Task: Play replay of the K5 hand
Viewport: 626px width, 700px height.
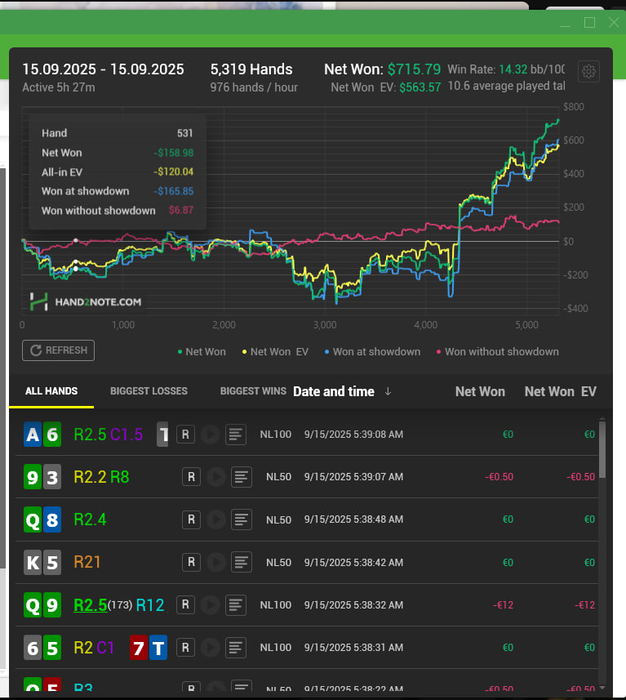Action: [216, 562]
